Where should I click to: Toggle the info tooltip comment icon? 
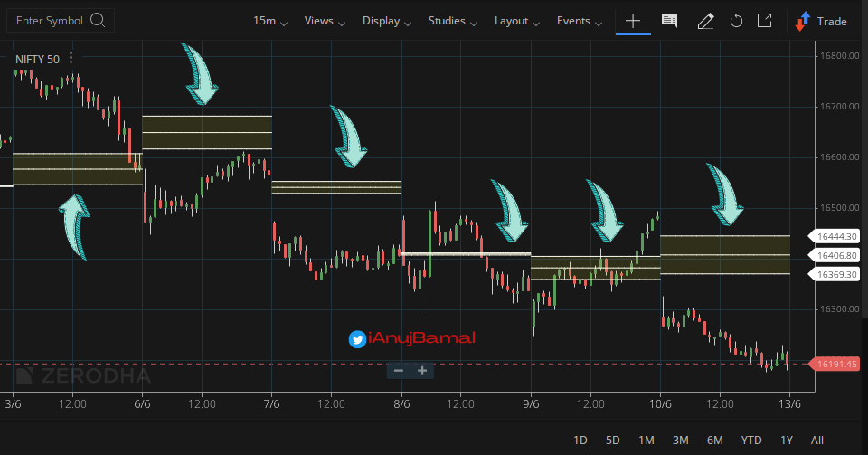pos(669,21)
